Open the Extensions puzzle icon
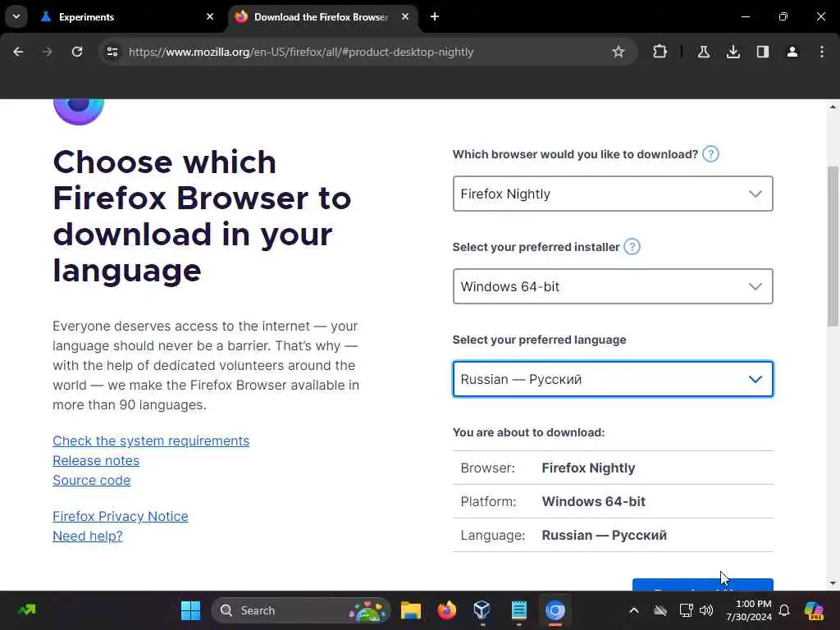 click(660, 52)
